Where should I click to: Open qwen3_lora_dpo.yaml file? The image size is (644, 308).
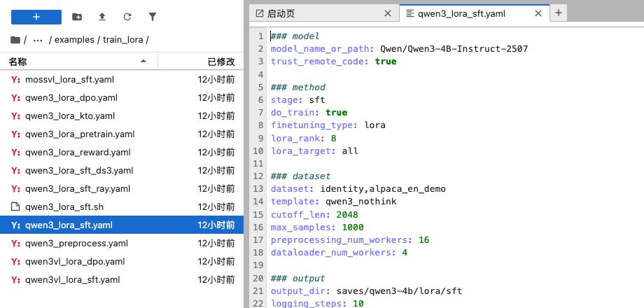(x=122, y=98)
